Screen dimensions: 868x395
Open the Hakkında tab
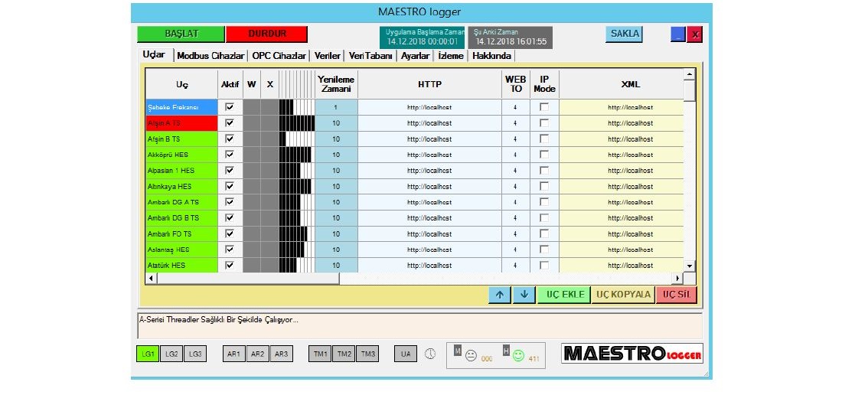pyautogui.click(x=491, y=56)
